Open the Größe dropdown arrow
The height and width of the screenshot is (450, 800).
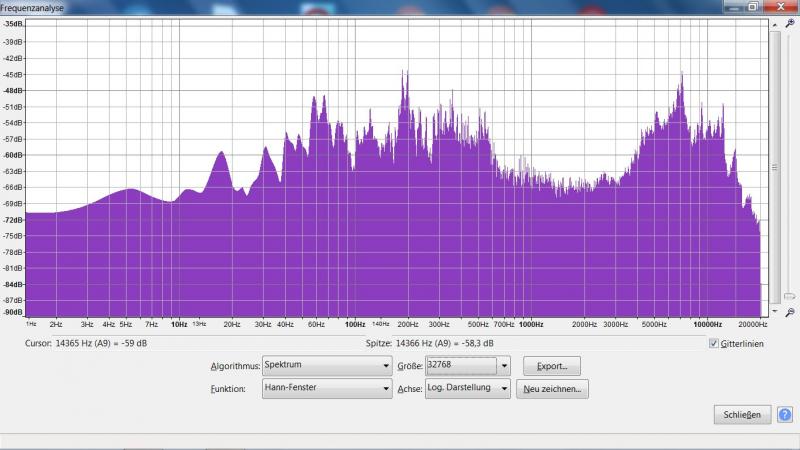tap(504, 366)
